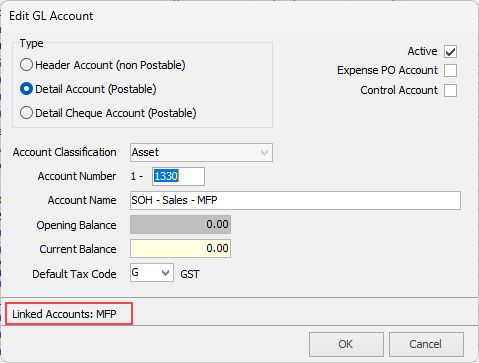
Task: Enable the Control Account checkbox
Action: [x=450, y=90]
